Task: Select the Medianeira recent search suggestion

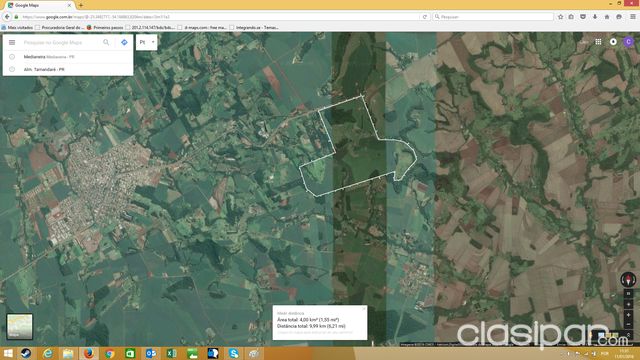Action: tap(68, 57)
